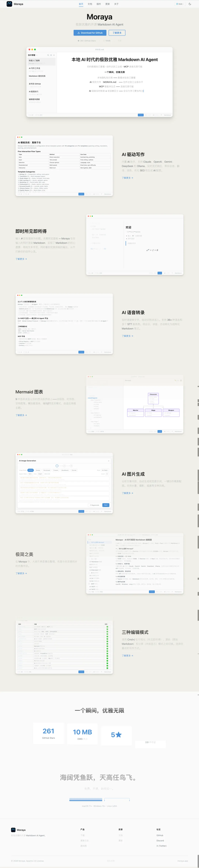Click 了解更多 link under AI 语音转录
Screen dimensions: 199x868
pos(127,336)
